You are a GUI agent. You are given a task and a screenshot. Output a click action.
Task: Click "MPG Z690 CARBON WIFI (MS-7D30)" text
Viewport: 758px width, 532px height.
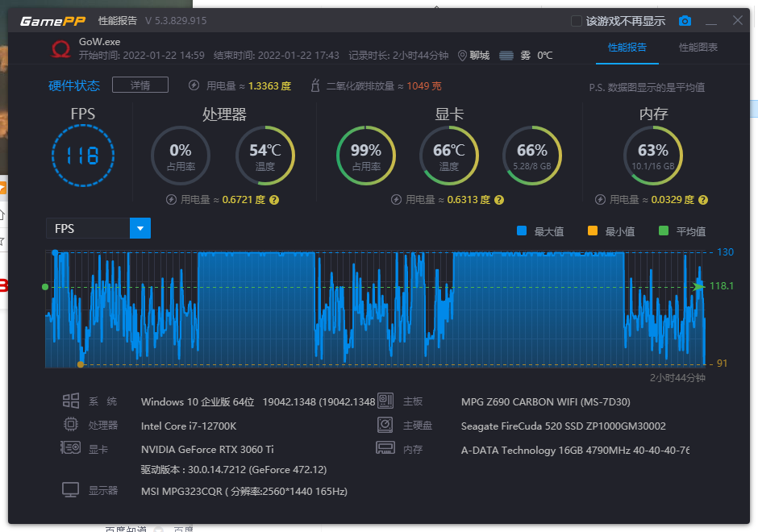[546, 402]
